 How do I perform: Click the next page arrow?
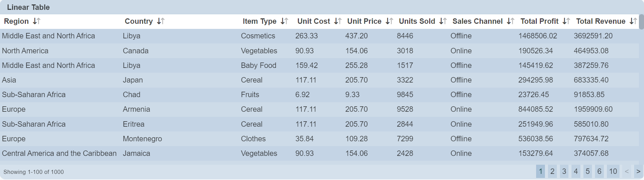638,171
